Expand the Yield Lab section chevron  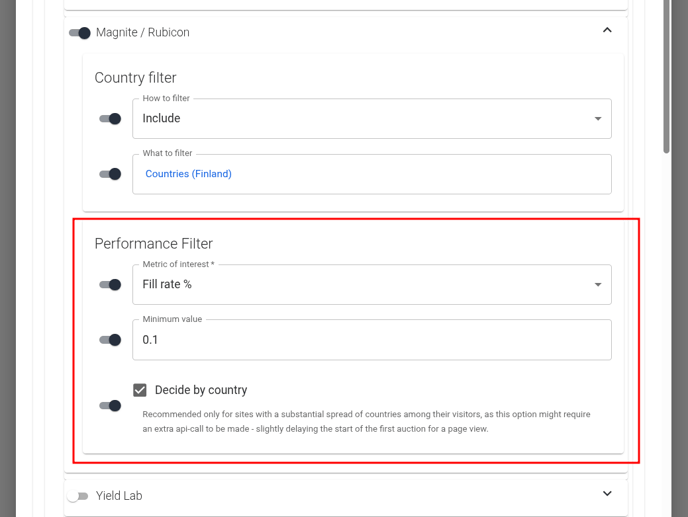pyautogui.click(x=607, y=494)
